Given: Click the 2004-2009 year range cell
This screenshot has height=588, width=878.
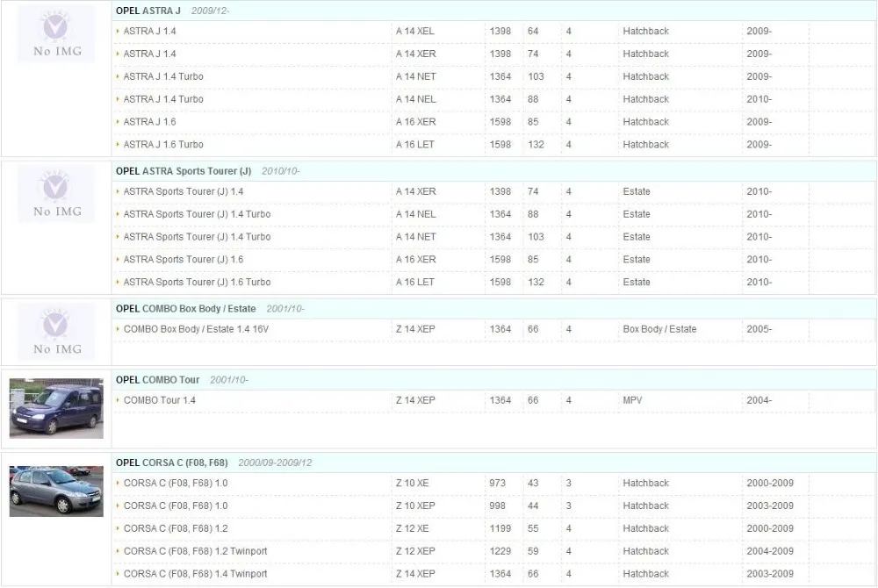Looking at the screenshot, I should [x=770, y=551].
